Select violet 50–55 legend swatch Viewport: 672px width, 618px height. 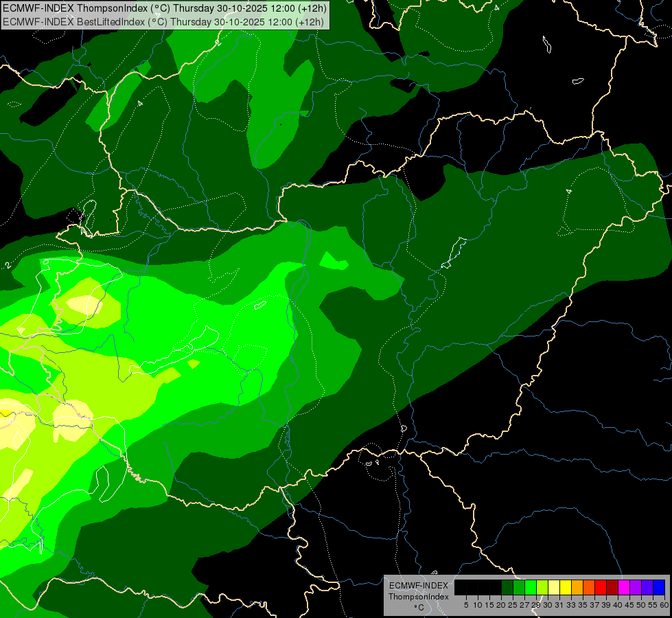647,587
